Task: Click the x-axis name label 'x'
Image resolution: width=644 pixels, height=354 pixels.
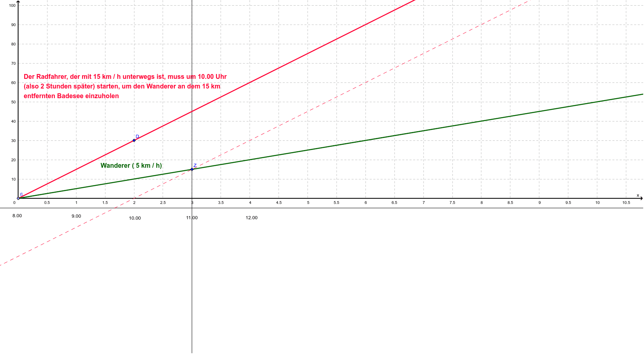Action: click(638, 195)
